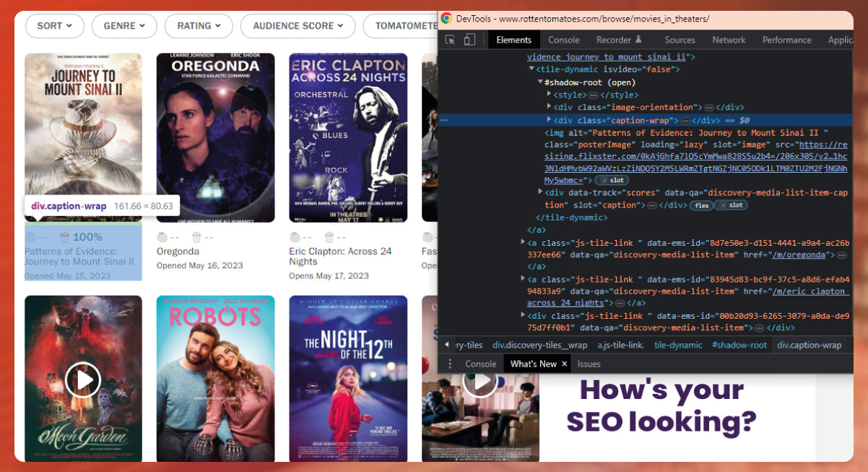The image size is (868, 472).
Task: Open the drawer kebab menu beside Console
Action: pyautogui.click(x=450, y=364)
